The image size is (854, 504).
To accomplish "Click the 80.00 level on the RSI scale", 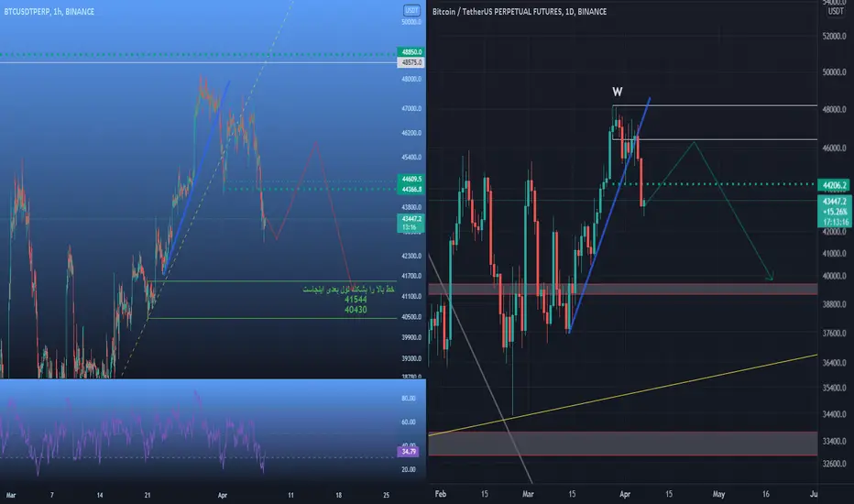I will click(409, 399).
